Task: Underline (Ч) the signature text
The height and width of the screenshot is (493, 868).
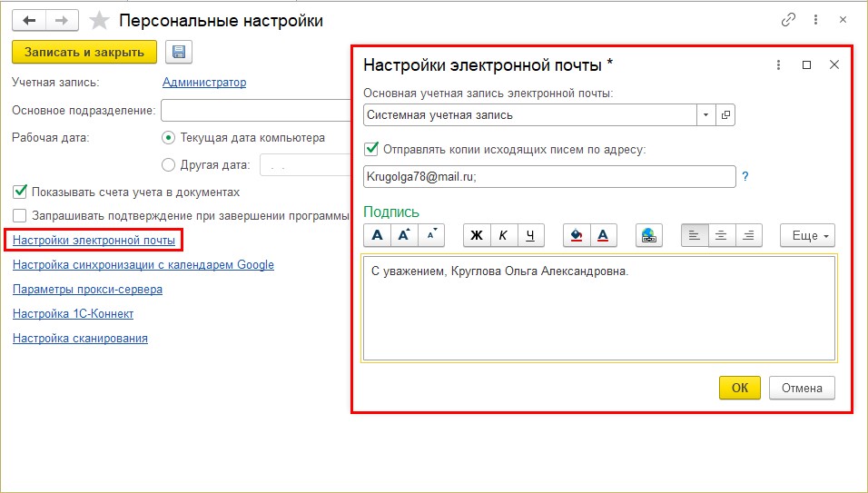Action: 530,235
